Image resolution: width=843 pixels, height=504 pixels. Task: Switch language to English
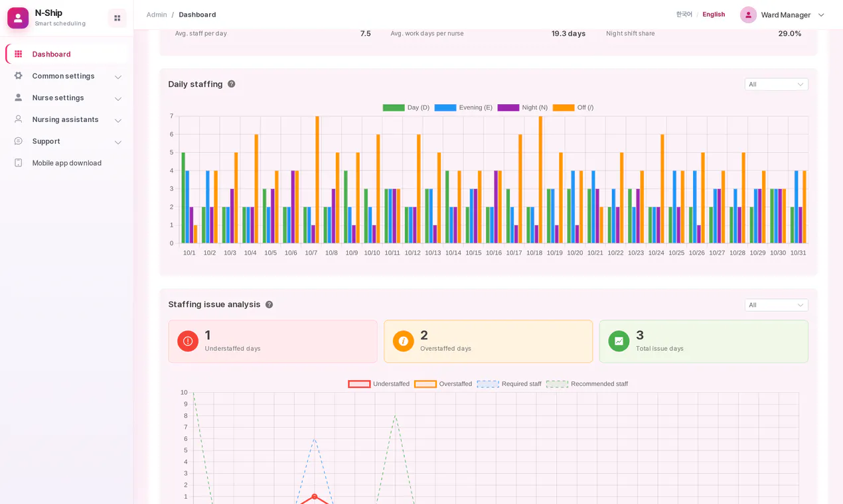pyautogui.click(x=714, y=15)
